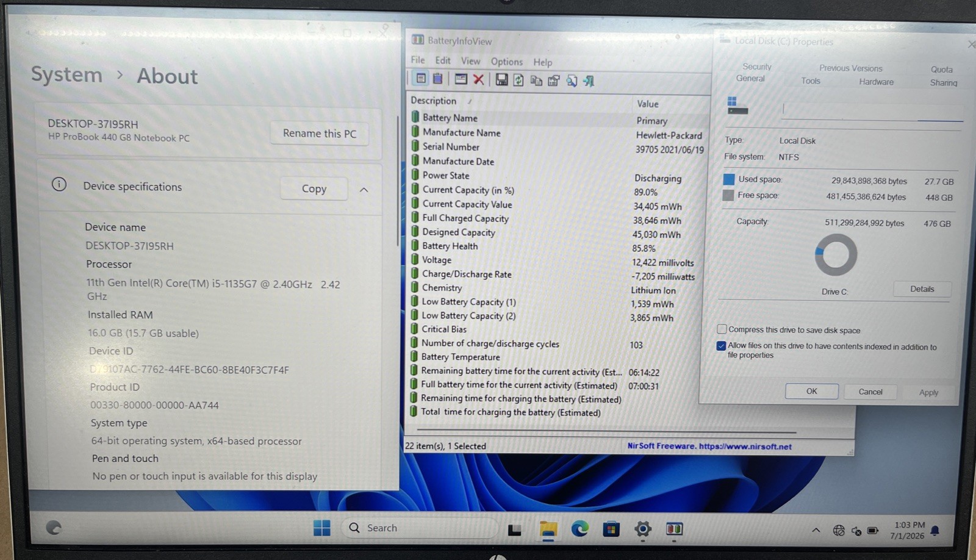Click HTML report toolbar icon
Image resolution: width=976 pixels, height=560 pixels.
point(554,81)
